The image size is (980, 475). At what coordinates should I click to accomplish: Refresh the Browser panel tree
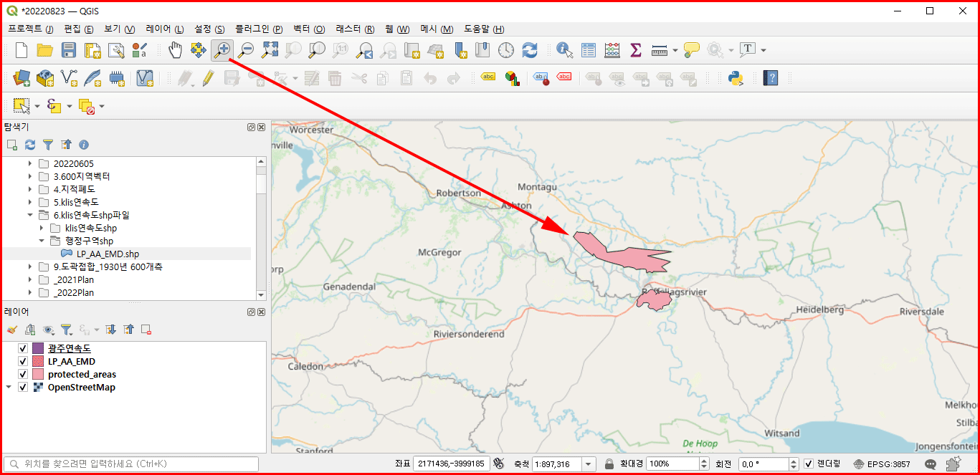pos(30,144)
